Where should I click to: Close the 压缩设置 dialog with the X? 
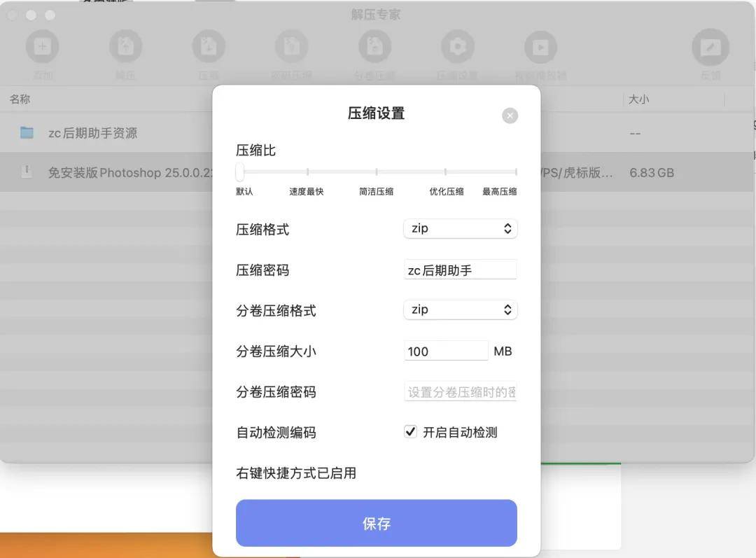[510, 116]
